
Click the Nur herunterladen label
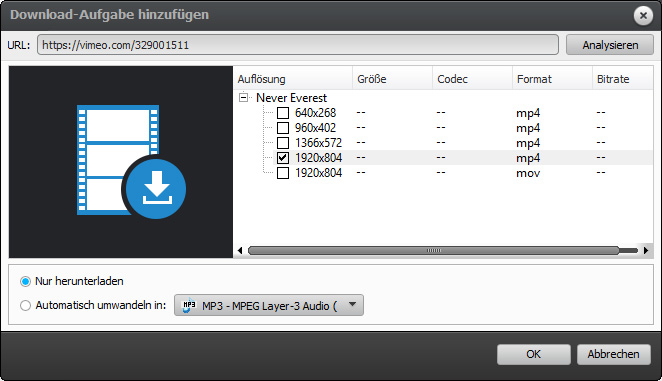79,281
